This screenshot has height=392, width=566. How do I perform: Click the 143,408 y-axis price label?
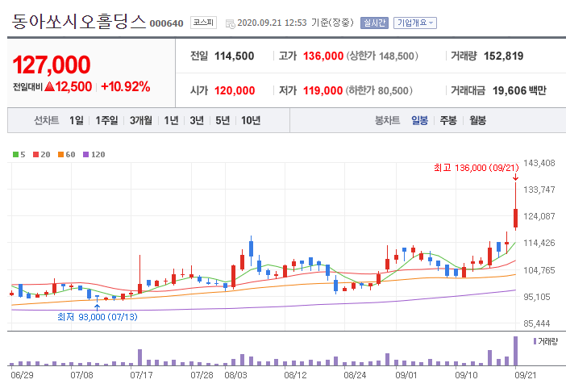[539, 163]
